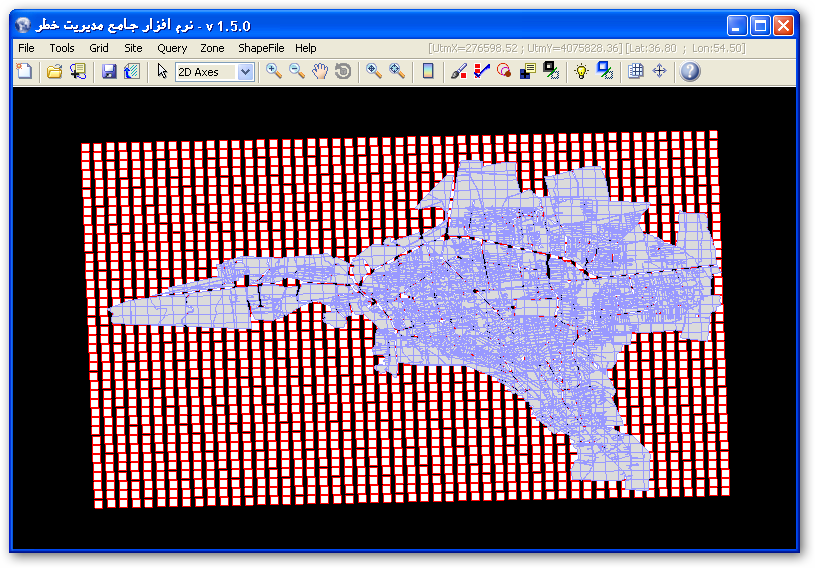Activate the Zoom In magnifier
The height and width of the screenshot is (568, 815).
click(x=273, y=71)
